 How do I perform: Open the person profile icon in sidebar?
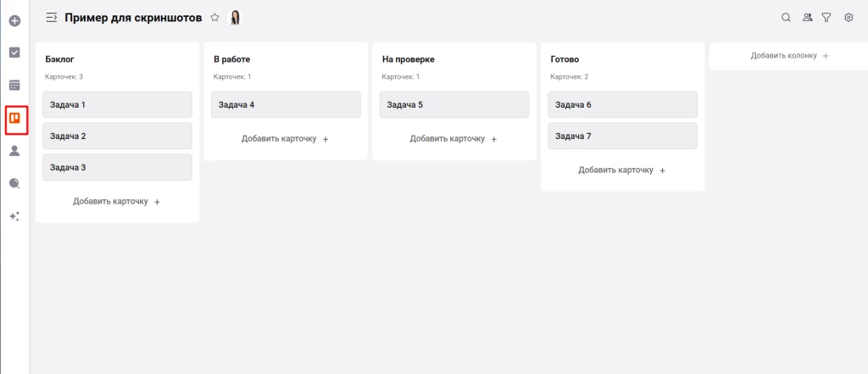(14, 151)
